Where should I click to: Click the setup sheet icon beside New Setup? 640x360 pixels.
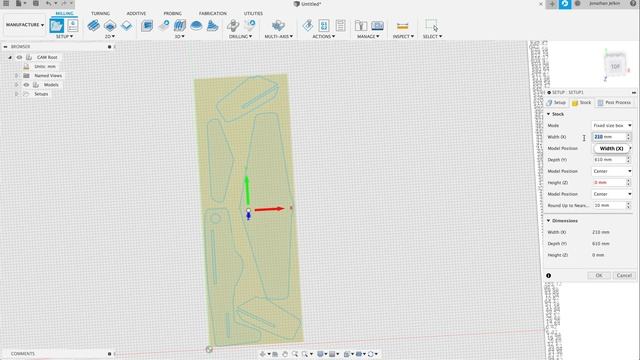pos(73,26)
